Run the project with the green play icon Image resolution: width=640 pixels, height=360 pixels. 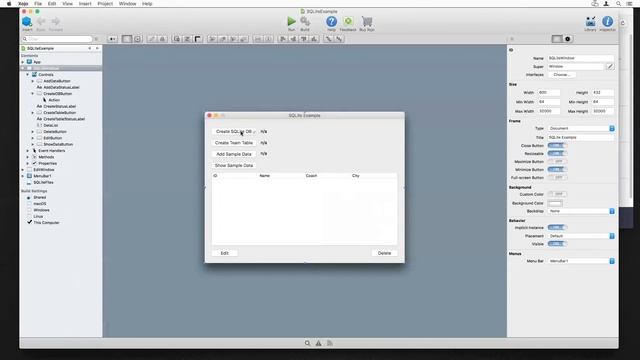[291, 21]
